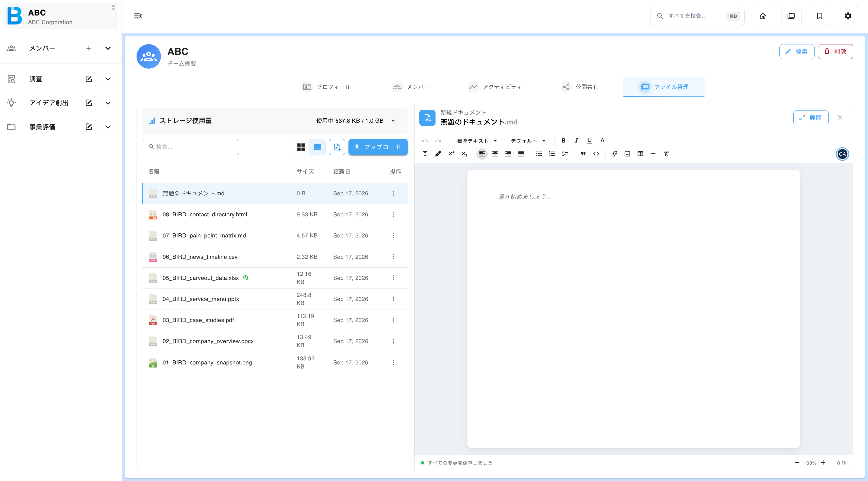This screenshot has height=481, width=868.
Task: Open the デフォルト font dropdown
Action: pyautogui.click(x=528, y=140)
